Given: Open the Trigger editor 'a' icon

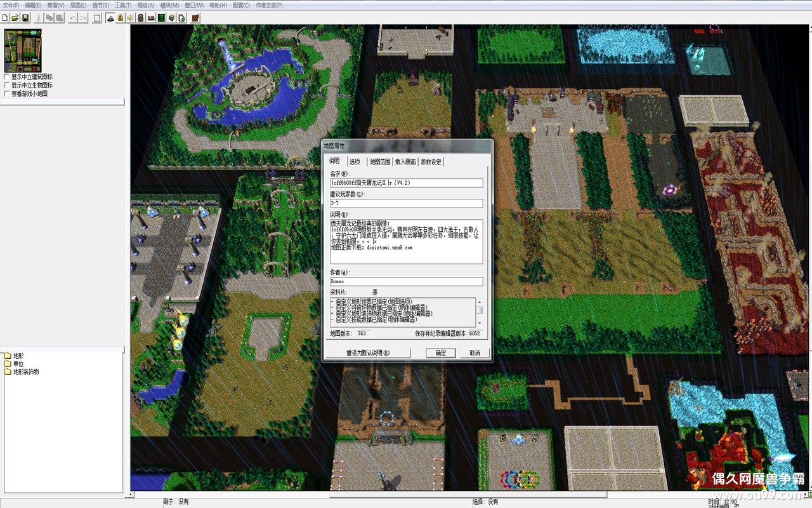Looking at the screenshot, I should [121, 18].
